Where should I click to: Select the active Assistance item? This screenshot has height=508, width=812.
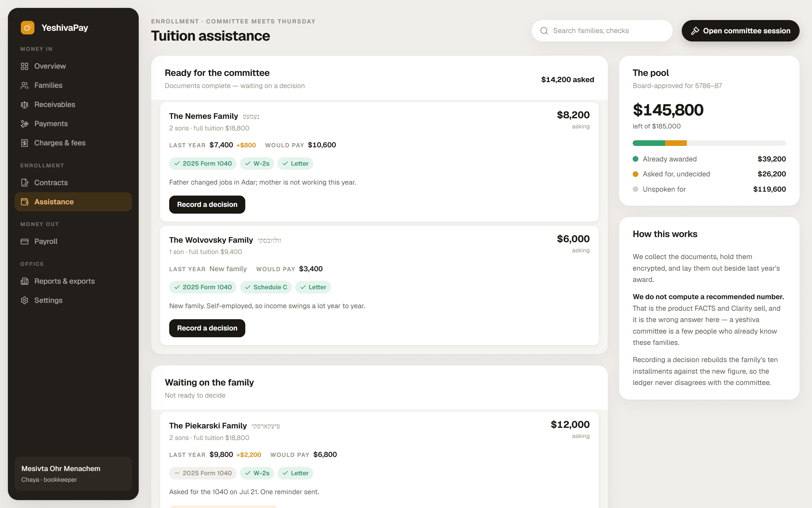[73, 202]
